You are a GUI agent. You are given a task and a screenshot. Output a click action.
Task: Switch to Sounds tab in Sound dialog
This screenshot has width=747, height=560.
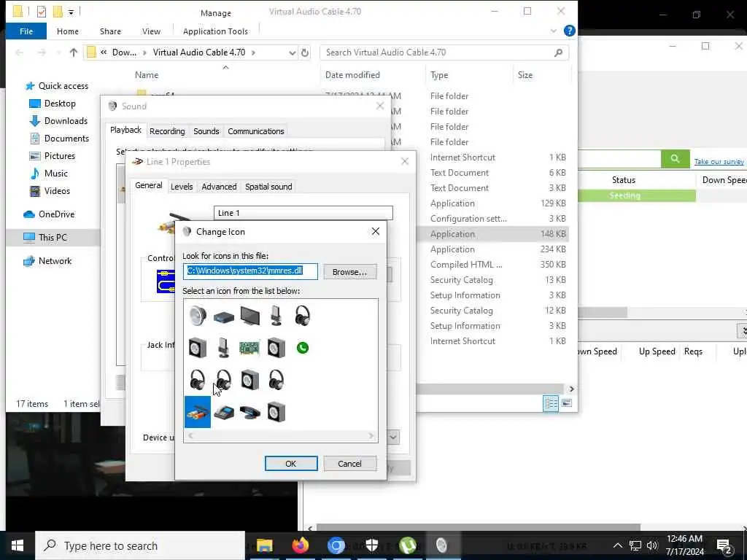[206, 131]
